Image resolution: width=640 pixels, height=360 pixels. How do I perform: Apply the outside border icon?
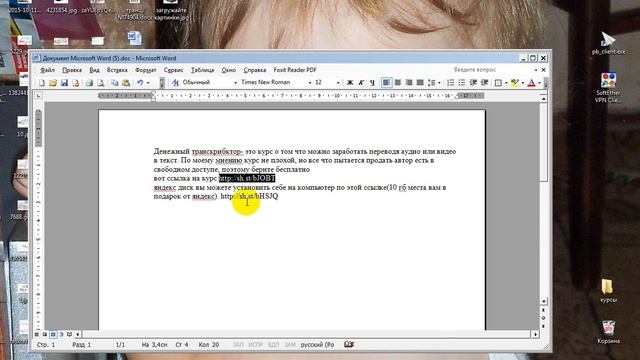[498, 83]
